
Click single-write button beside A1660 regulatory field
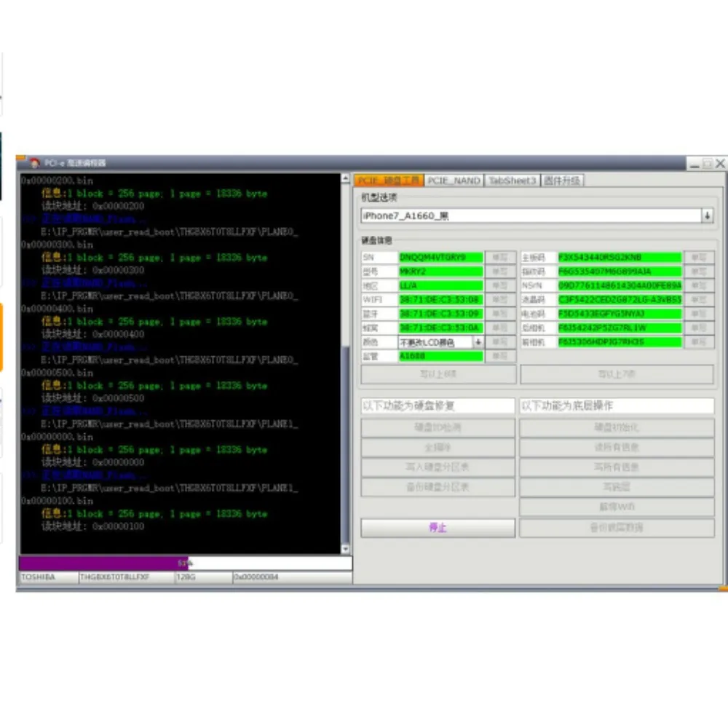coord(500,356)
